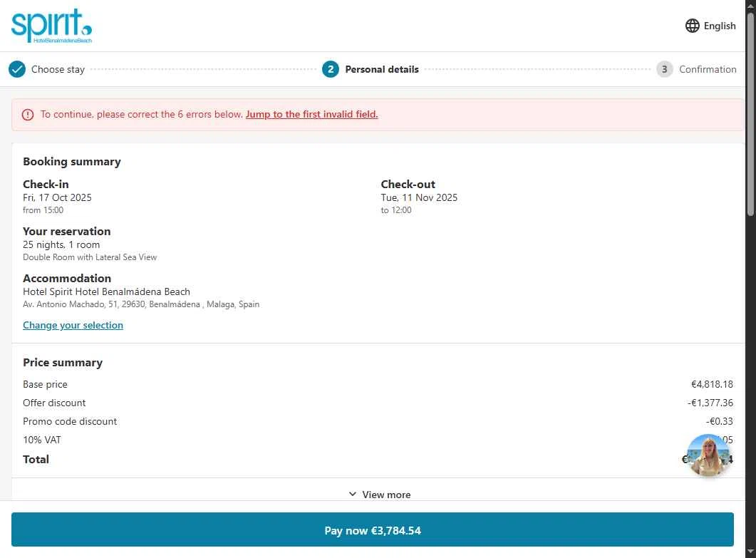Open Change your selection link
Screen dimensions: 756x558
point(73,325)
